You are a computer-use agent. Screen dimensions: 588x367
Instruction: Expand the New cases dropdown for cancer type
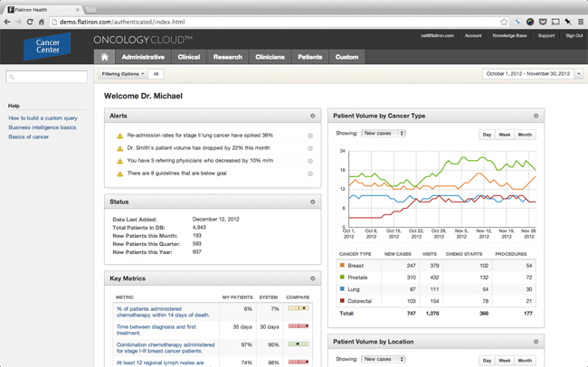383,134
